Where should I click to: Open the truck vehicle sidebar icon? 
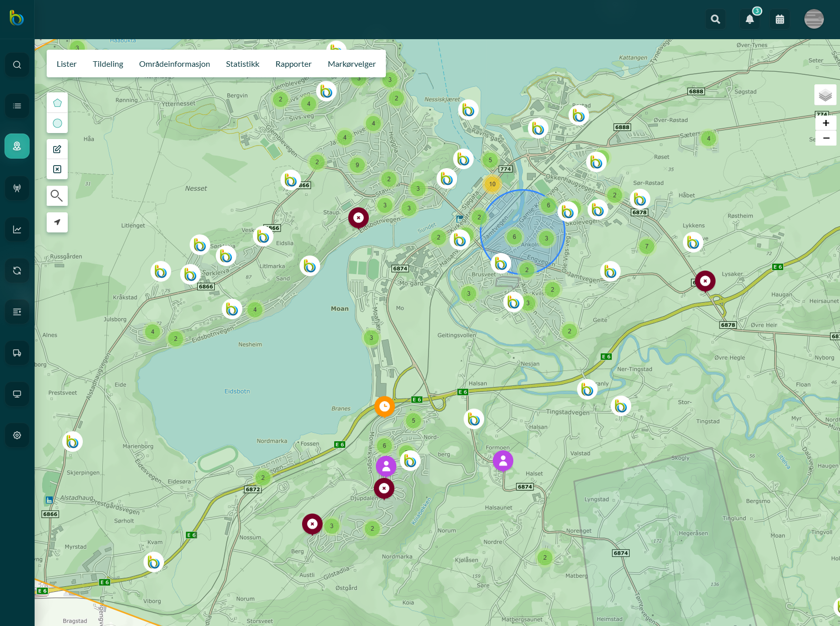17,353
